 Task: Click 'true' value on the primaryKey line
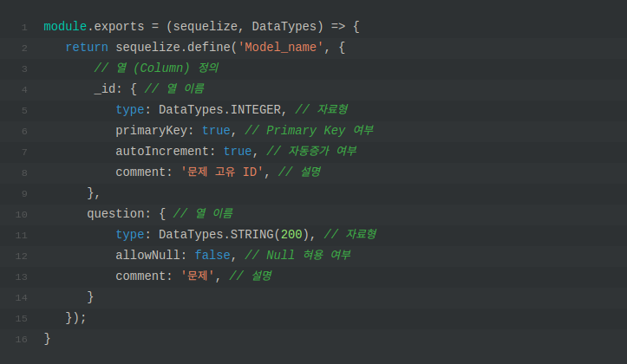coord(216,131)
